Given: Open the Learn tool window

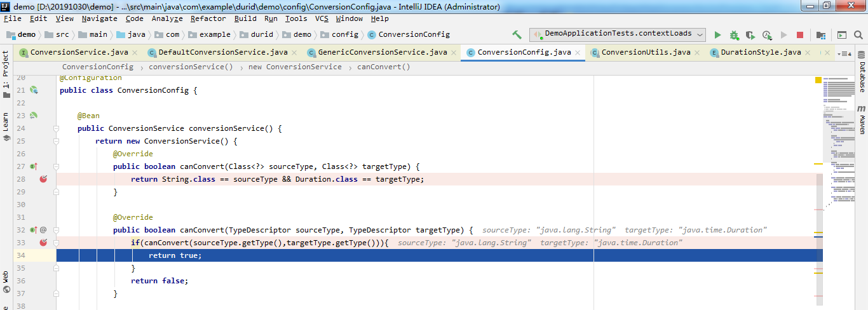Looking at the screenshot, I should [6, 126].
